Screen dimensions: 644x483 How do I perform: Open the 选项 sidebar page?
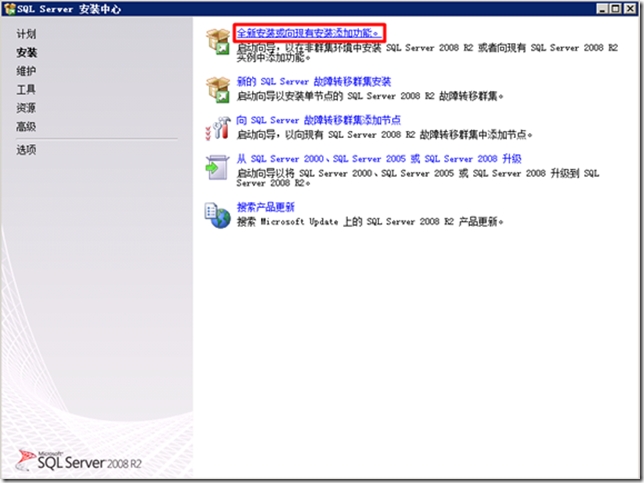tap(26, 150)
